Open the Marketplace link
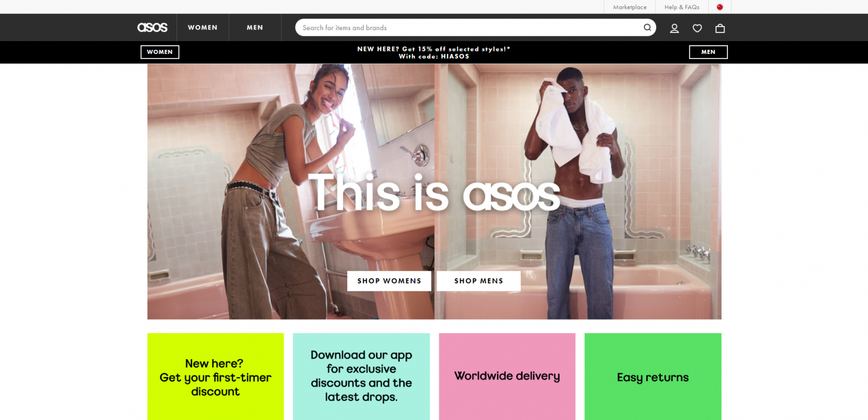The width and height of the screenshot is (868, 420). 630,7
